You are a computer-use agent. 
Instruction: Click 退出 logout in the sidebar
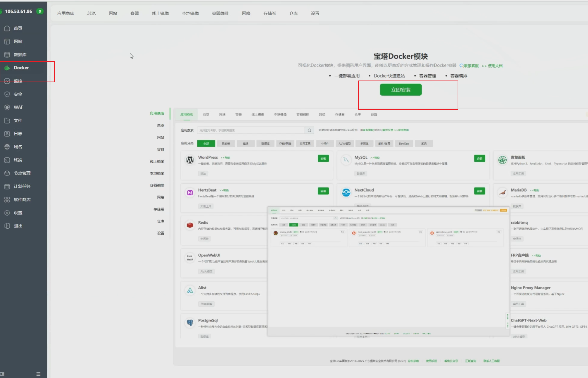pos(18,226)
